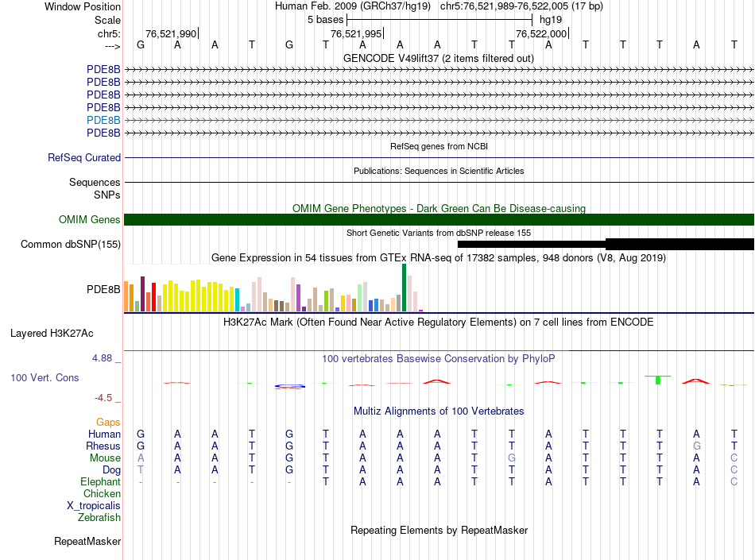Open Multiz Alignments of 100 Vertebrates title
The width and height of the screenshot is (755, 560).
click(439, 411)
